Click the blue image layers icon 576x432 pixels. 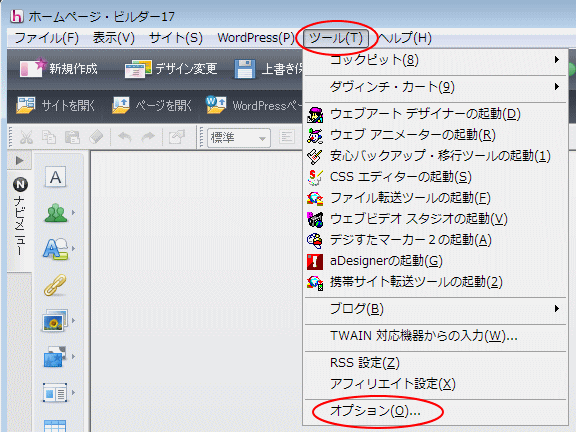[x=55, y=356]
